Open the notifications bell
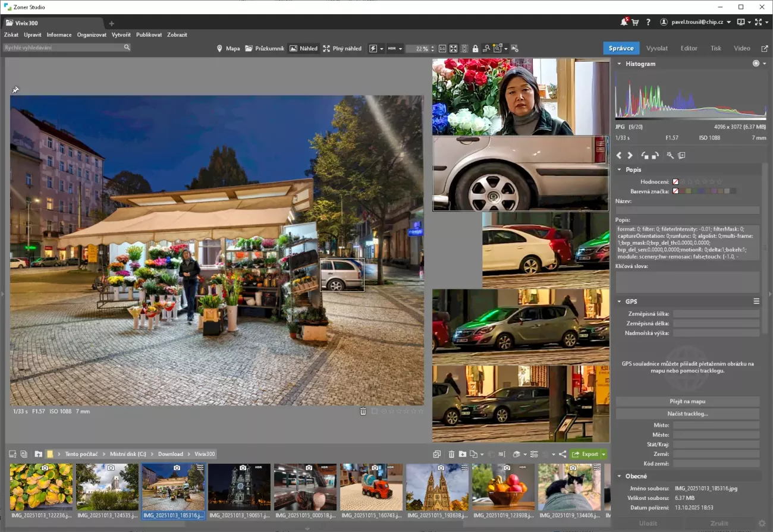 (624, 22)
